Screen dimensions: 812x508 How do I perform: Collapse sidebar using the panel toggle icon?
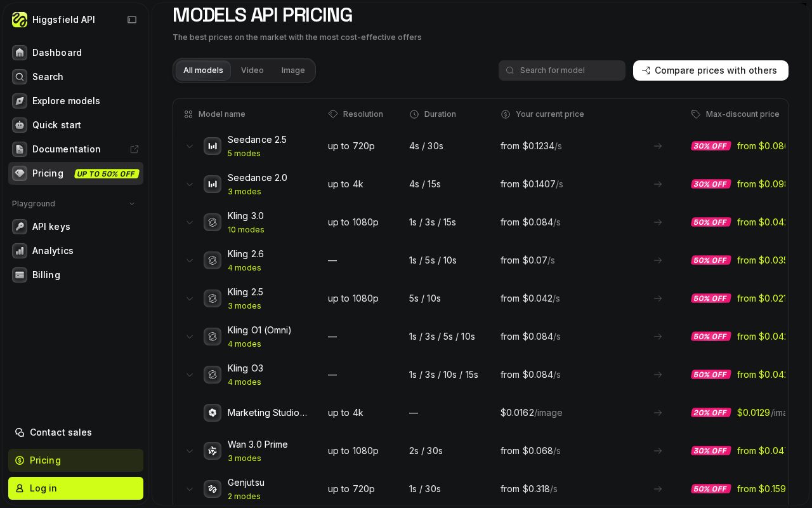tap(132, 20)
